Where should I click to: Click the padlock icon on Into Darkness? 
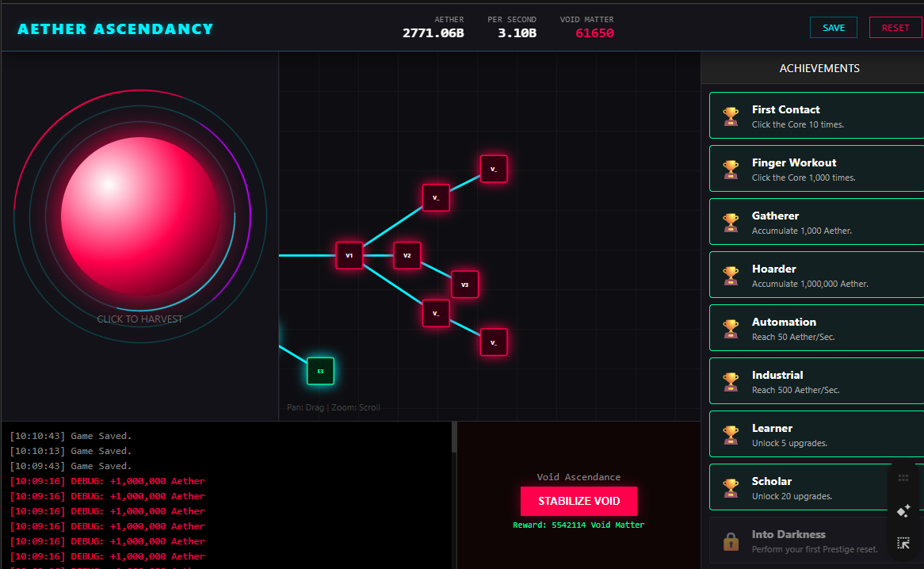coord(731,541)
